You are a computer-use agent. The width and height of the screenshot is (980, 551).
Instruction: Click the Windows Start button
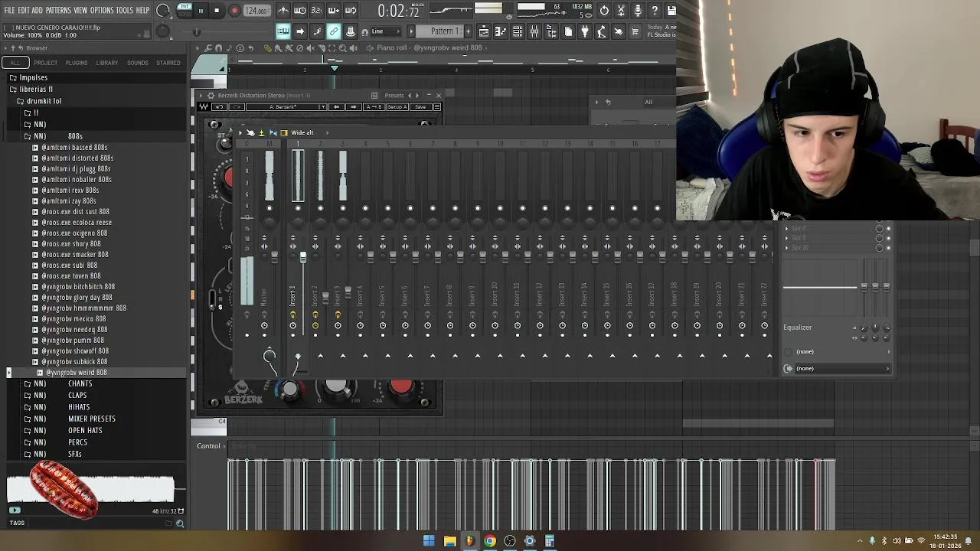(429, 541)
